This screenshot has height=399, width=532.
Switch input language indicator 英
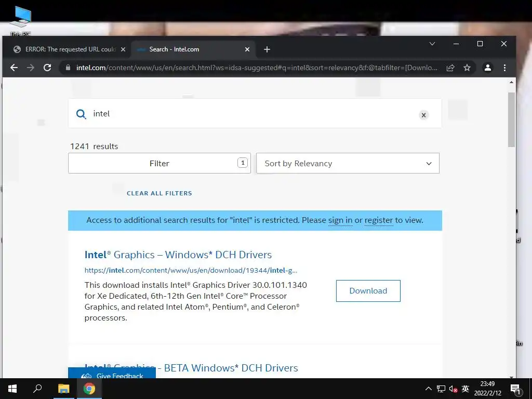(x=465, y=389)
